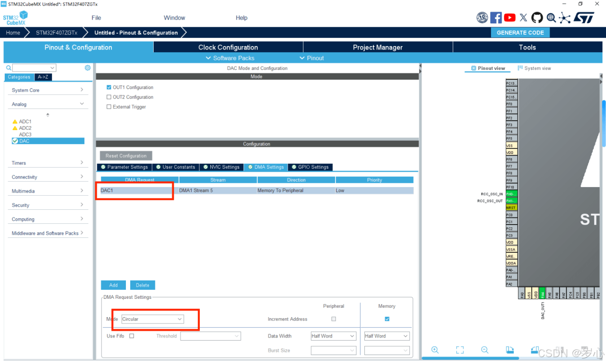
Task: Click the 10th anniversary badge icon
Action: point(482,18)
